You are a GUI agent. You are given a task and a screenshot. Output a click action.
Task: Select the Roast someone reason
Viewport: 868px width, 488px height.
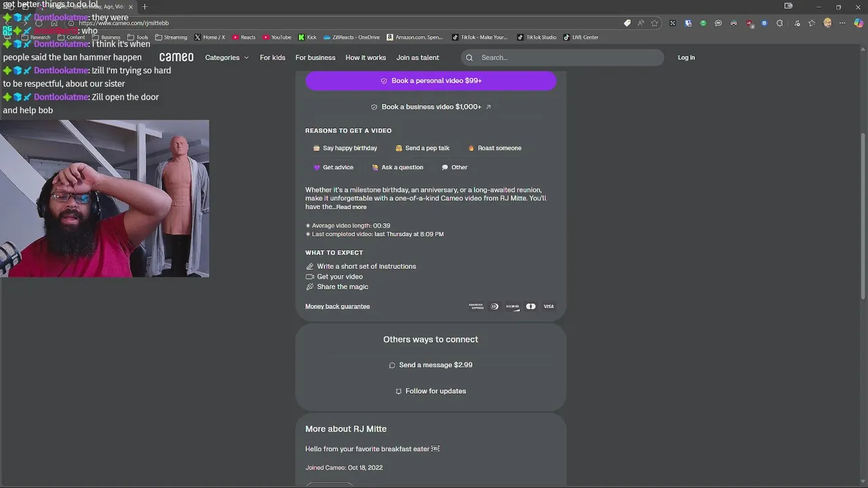tap(495, 148)
